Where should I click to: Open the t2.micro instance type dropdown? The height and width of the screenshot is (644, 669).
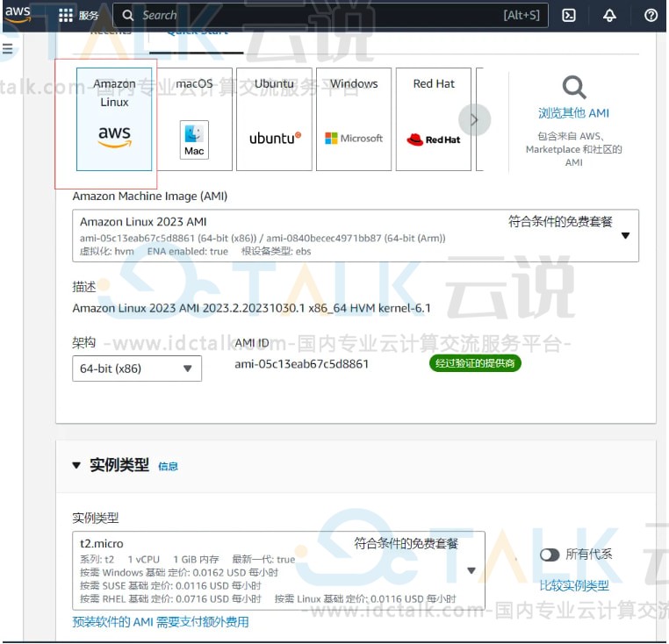pyautogui.click(x=278, y=570)
